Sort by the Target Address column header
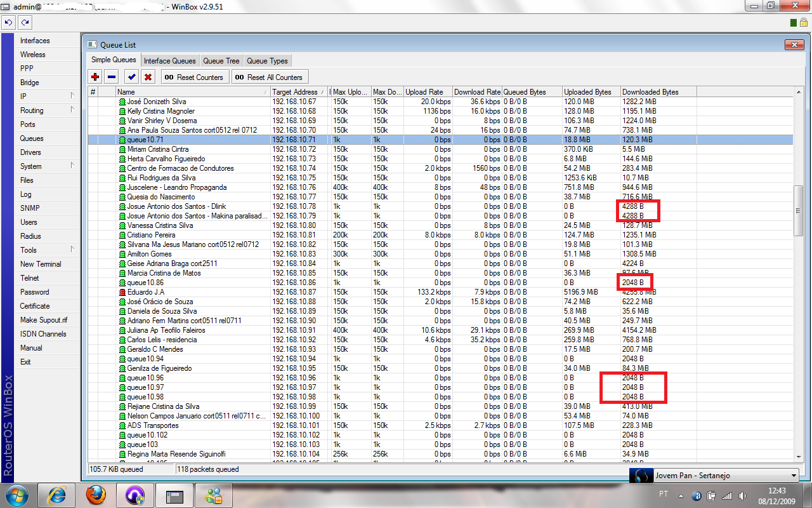This screenshot has height=508, width=812. [x=299, y=92]
